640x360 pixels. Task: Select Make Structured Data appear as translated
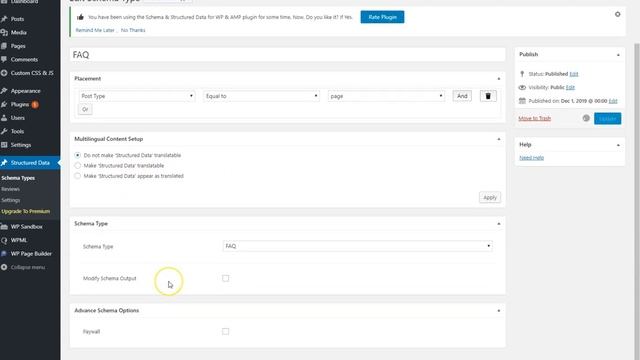(78, 176)
